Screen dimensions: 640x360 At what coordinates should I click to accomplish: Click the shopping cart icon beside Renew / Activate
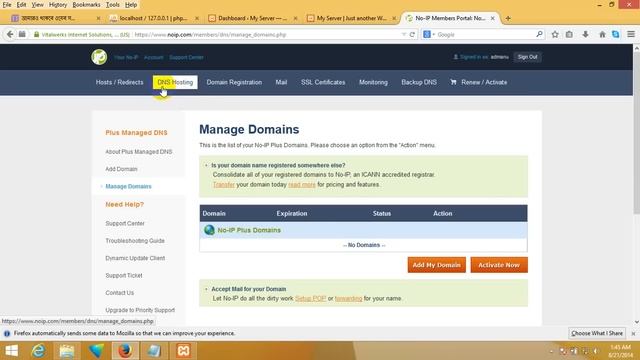coord(453,82)
